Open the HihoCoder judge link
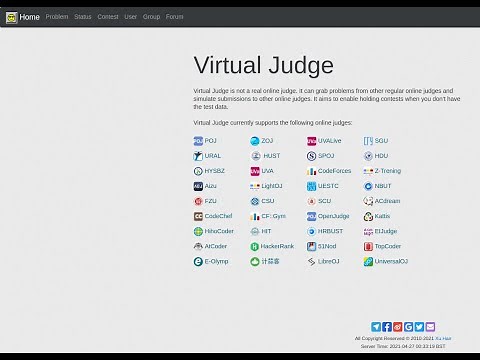 point(219,231)
